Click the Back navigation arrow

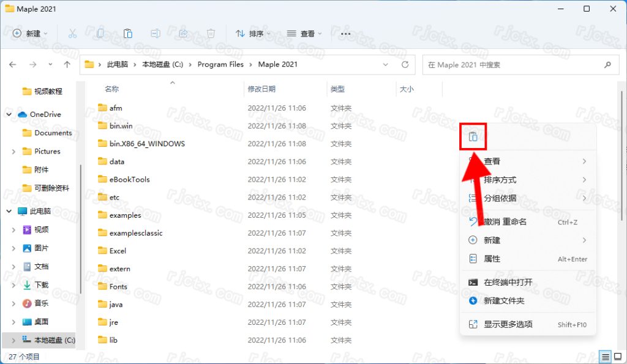click(x=13, y=64)
